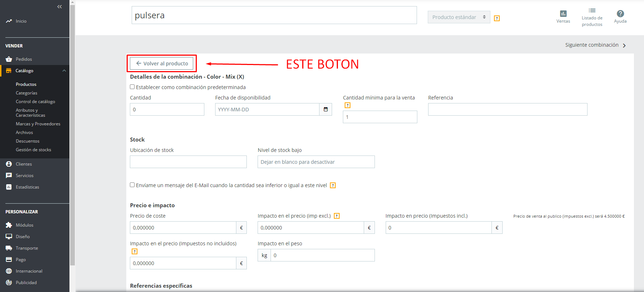Focus Precio de coste field

[x=183, y=228]
